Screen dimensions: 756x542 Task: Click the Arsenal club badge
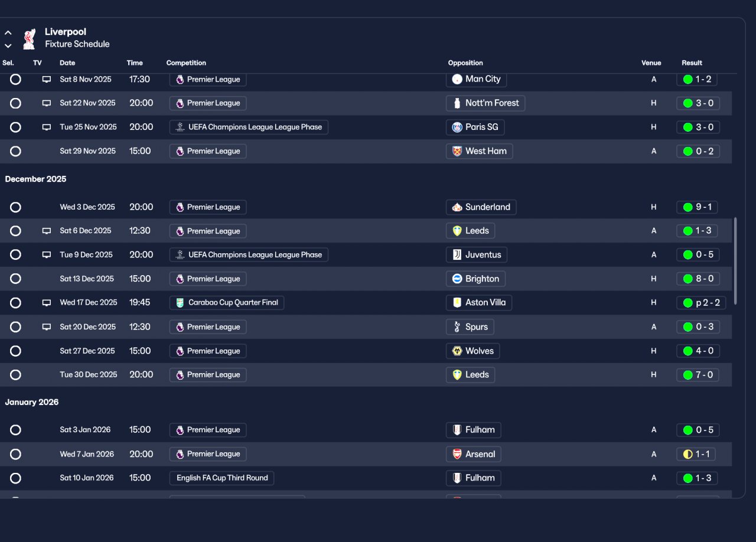point(457,454)
